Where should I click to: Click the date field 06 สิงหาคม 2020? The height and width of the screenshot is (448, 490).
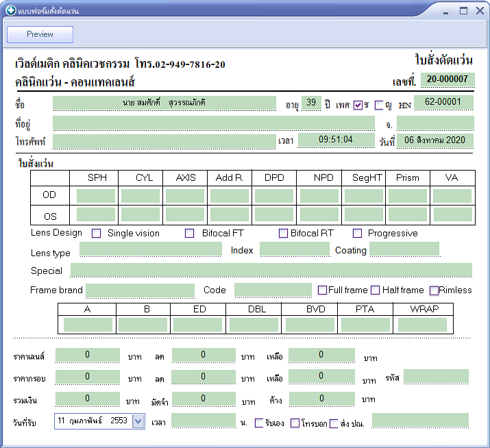click(435, 140)
